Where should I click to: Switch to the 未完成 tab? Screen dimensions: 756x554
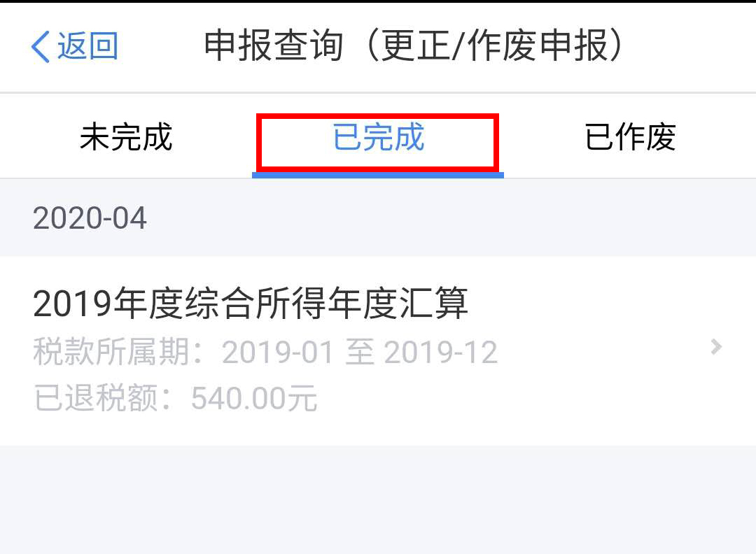pyautogui.click(x=126, y=137)
